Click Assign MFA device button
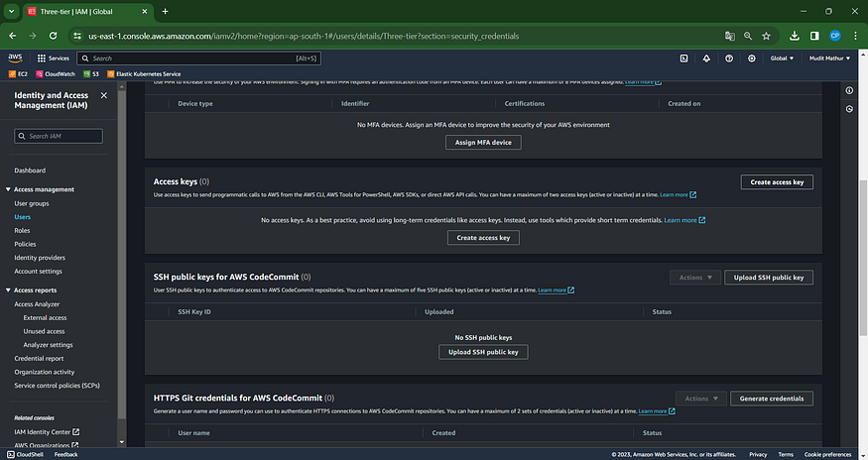The image size is (868, 460). coord(483,142)
